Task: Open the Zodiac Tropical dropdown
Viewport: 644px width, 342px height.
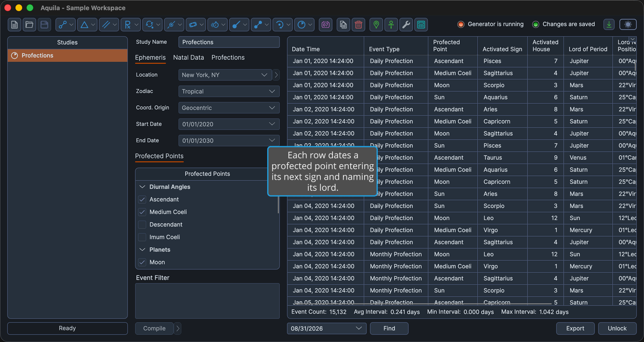Action: [229, 91]
